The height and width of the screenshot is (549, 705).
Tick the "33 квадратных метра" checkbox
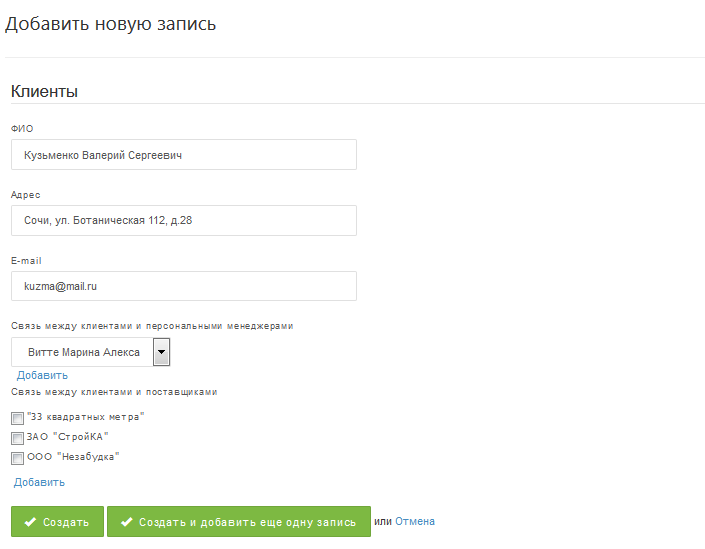pos(17,418)
